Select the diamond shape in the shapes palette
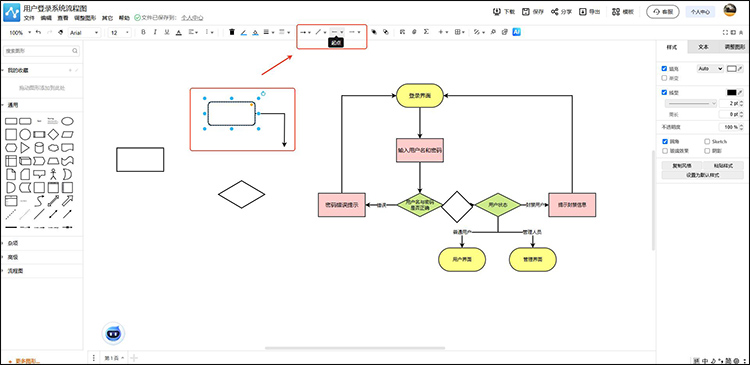Screen dimensions: 750x365 [54, 134]
